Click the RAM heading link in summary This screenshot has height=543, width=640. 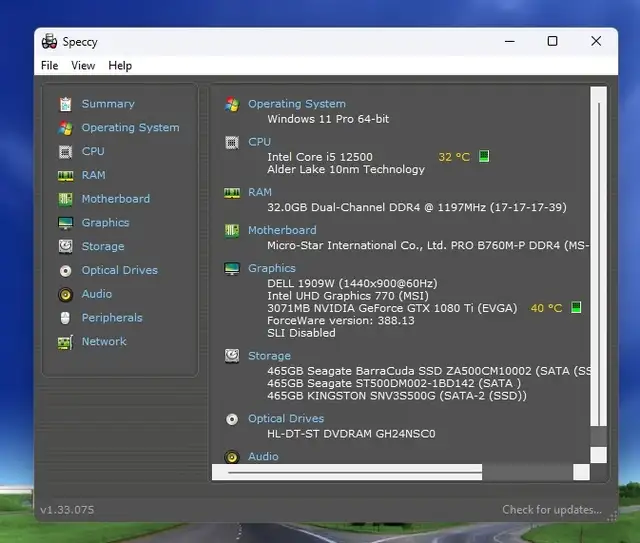point(260,192)
